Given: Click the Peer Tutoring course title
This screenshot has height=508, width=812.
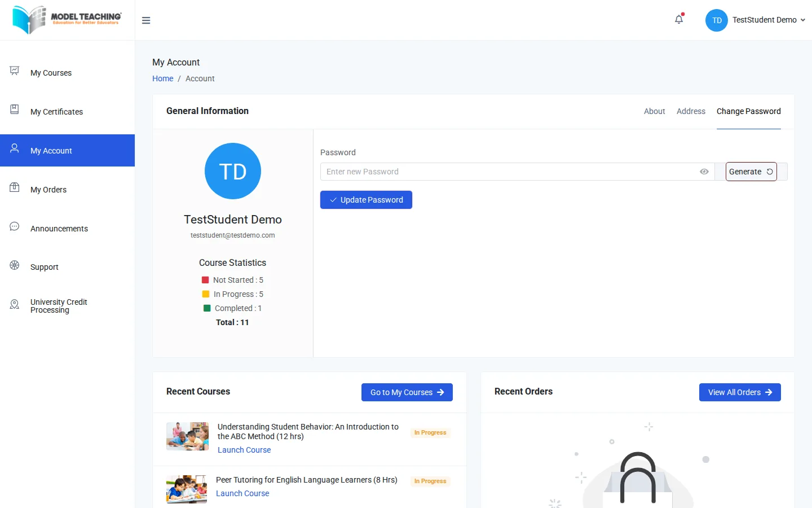Looking at the screenshot, I should (307, 480).
